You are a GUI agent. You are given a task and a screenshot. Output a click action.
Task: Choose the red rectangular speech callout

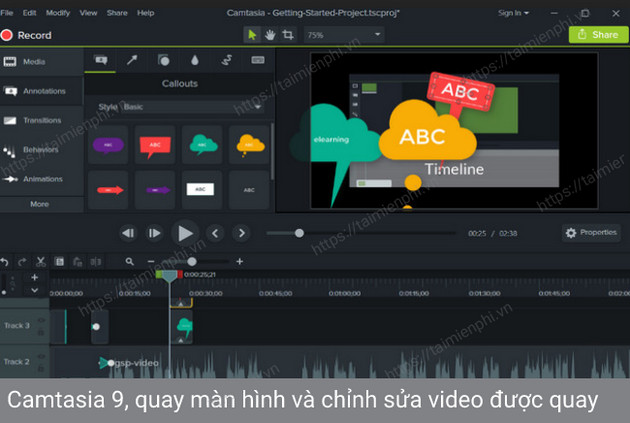155,145
